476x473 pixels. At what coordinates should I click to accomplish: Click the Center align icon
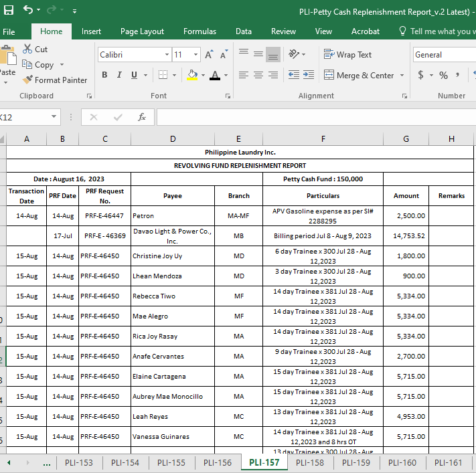tap(258, 75)
